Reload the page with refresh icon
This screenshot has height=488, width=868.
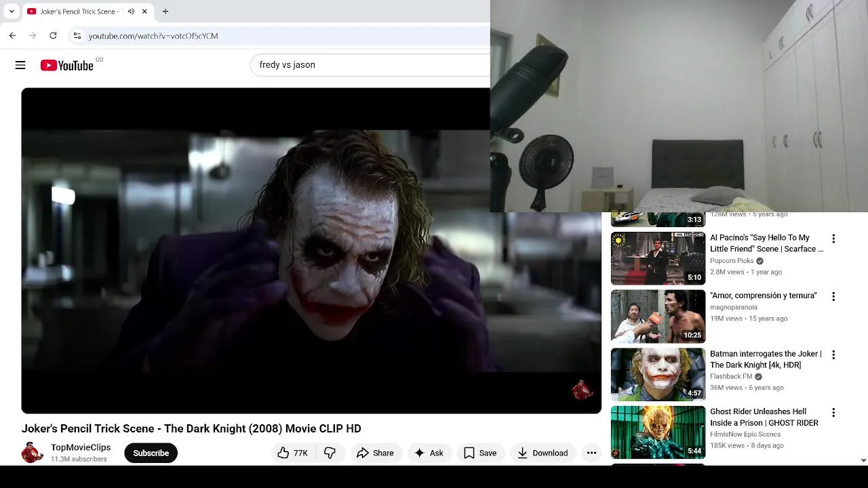click(53, 35)
